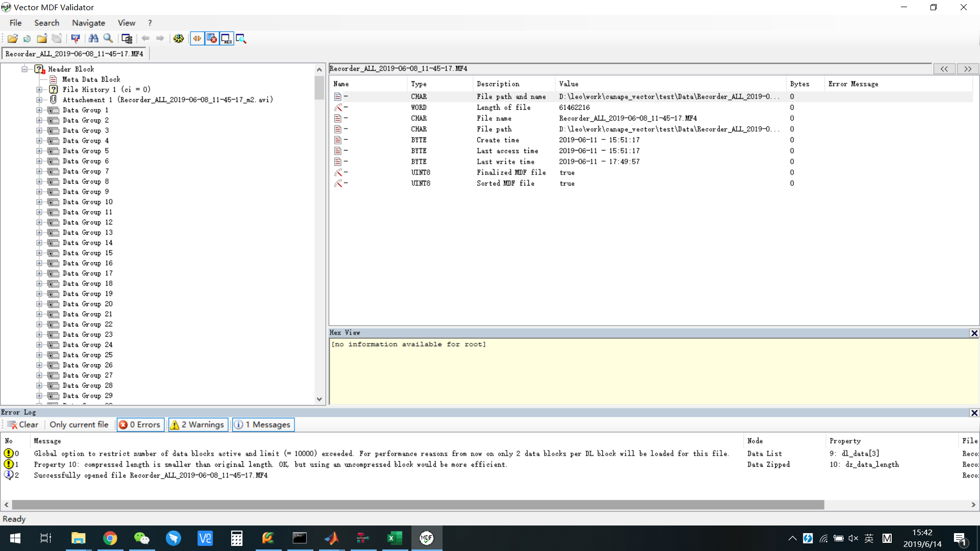Open the Navigate menu

click(x=88, y=22)
